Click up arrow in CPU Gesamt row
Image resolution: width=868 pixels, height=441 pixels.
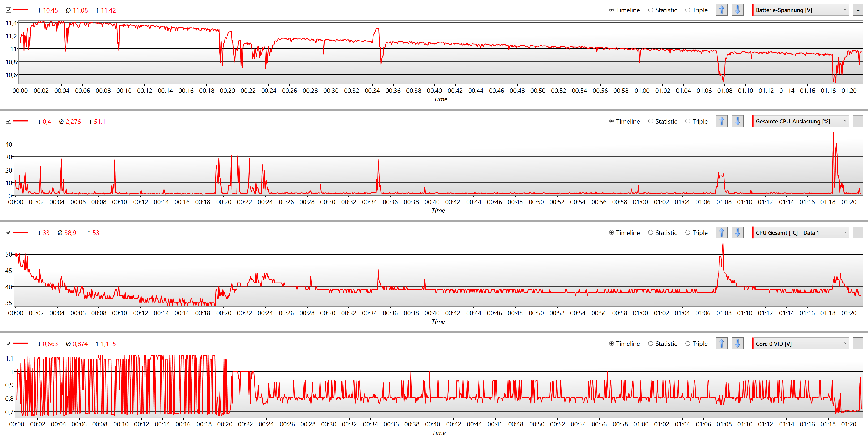pos(722,233)
